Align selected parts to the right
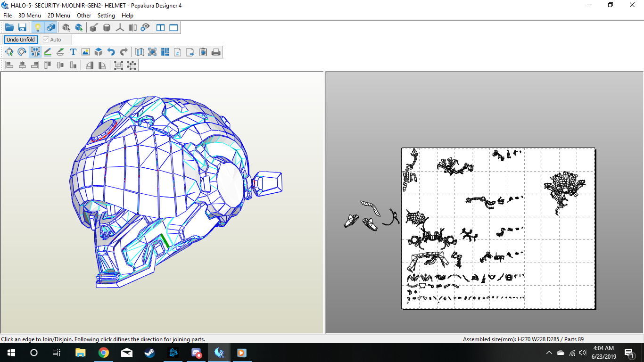The width and height of the screenshot is (644, 362). [x=35, y=65]
